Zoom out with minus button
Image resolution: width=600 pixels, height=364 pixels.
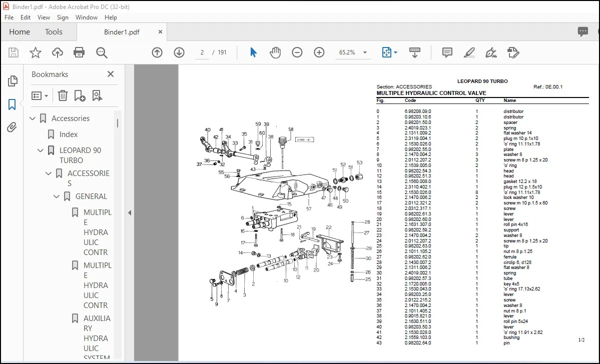[x=297, y=52]
